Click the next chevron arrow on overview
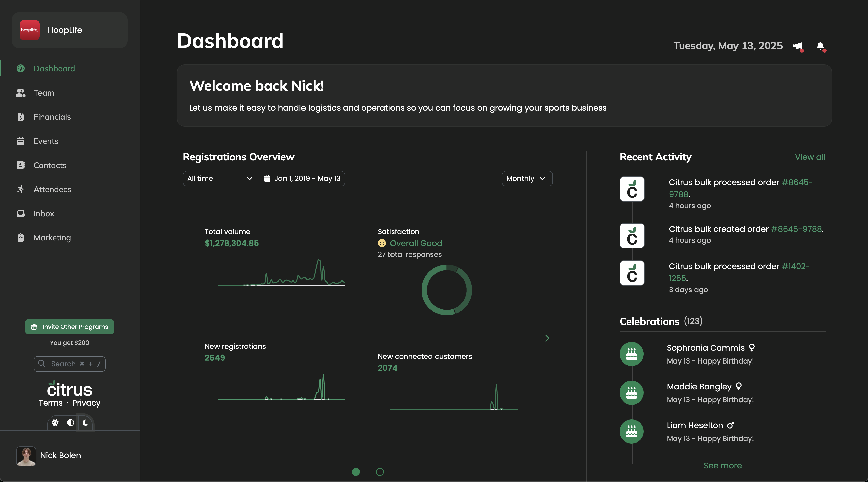Screen dimensions: 868x482 click(x=547, y=338)
